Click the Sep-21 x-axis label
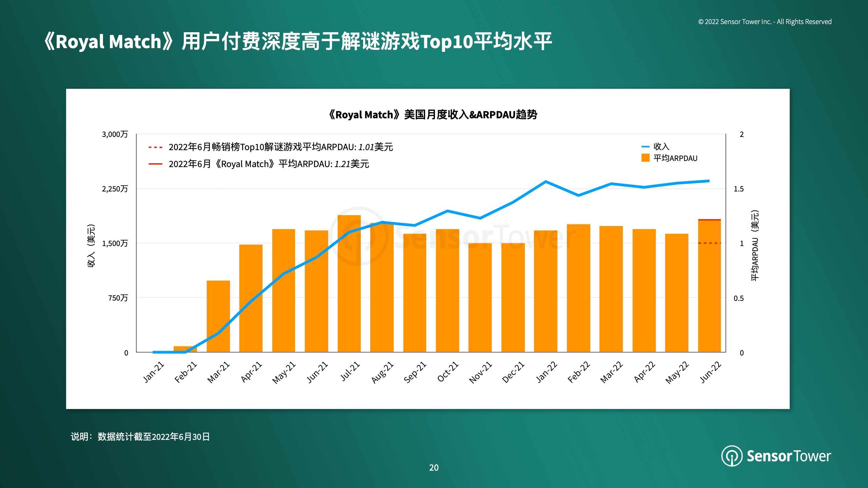Viewport: 868px width, 488px height. (x=415, y=372)
